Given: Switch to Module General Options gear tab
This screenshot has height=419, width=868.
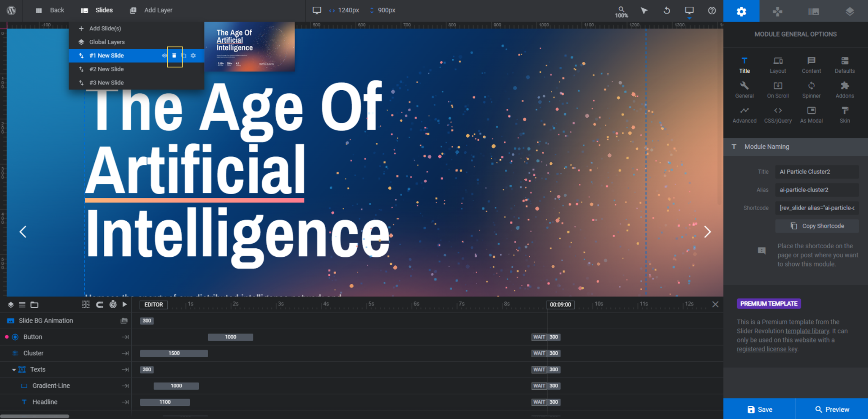Looking at the screenshot, I should (741, 11).
